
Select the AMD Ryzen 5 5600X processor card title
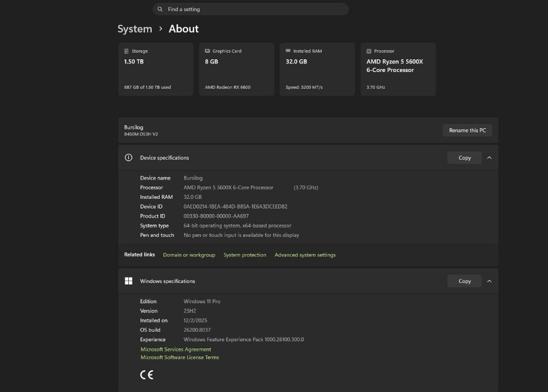click(x=395, y=66)
